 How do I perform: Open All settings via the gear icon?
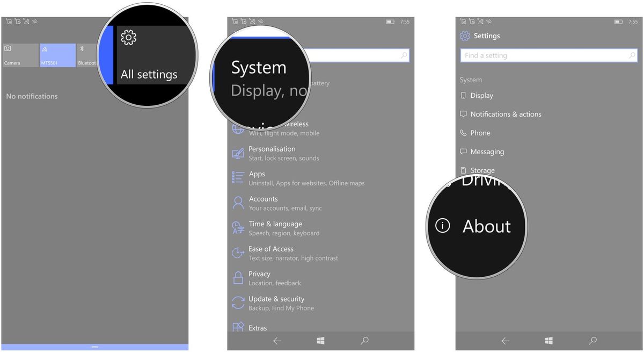pyautogui.click(x=128, y=38)
